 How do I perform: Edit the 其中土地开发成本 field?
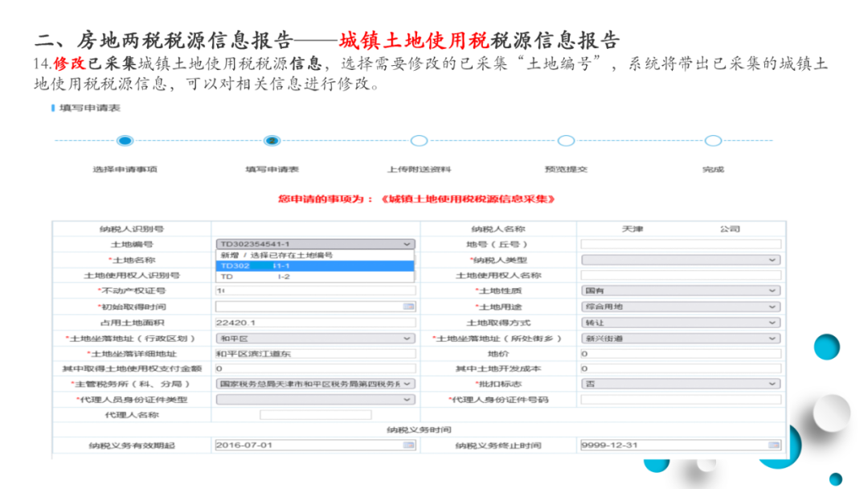click(x=681, y=368)
